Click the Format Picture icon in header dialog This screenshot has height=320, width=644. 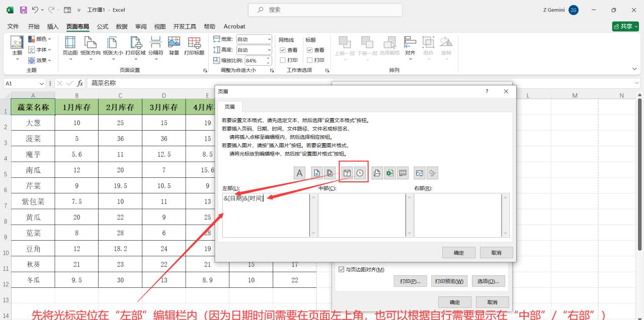pyautogui.click(x=432, y=173)
